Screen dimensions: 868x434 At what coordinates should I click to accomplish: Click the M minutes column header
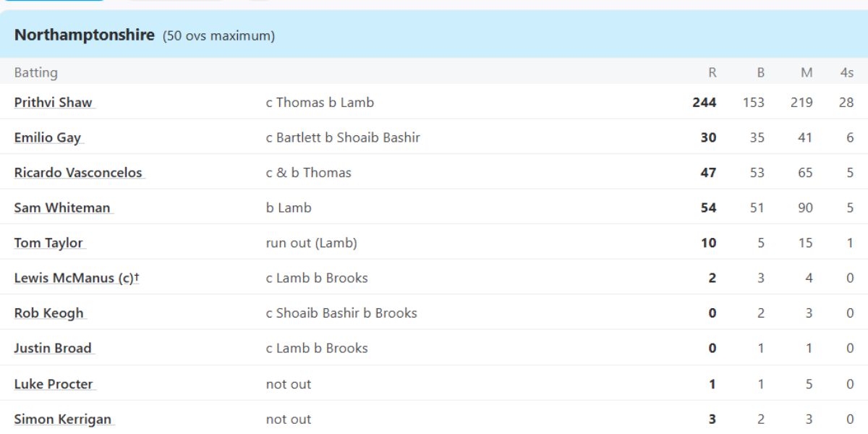coord(807,72)
